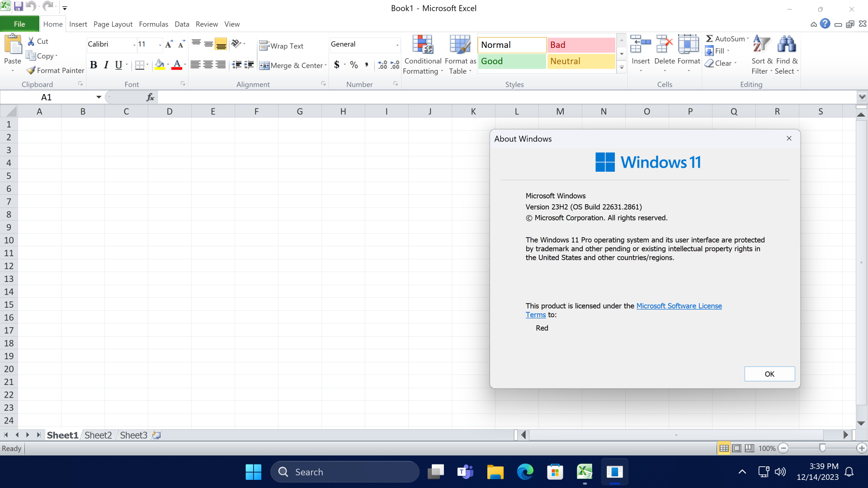Open Microsoft Edge from the taskbar
868x488 pixels.
point(525,472)
